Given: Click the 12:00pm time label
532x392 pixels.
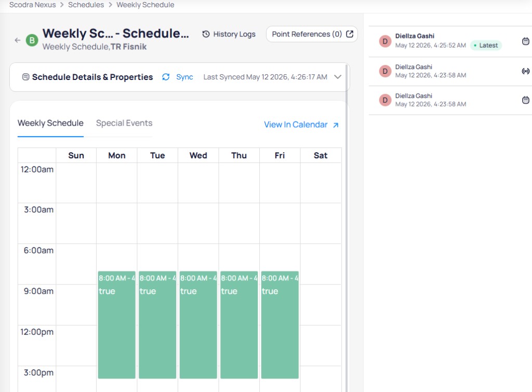Looking at the screenshot, I should tap(37, 332).
